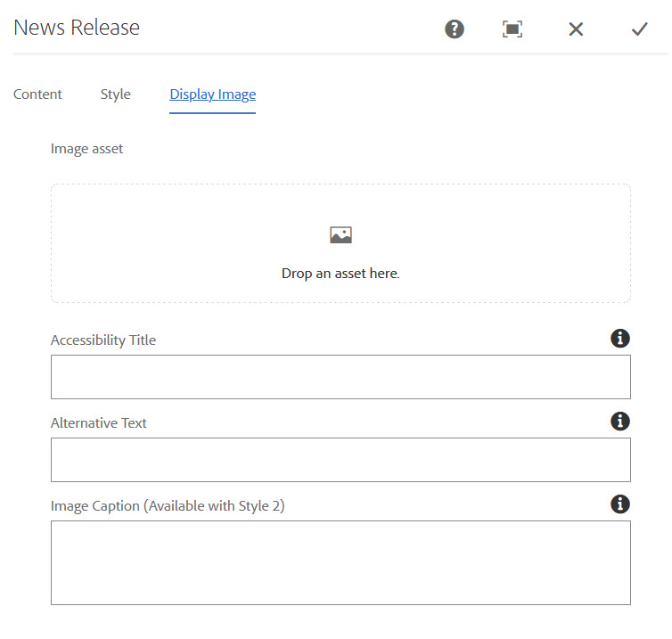Toggle fullscreen mode for the dialog
Viewport: 672px width, 639px height.
(512, 29)
